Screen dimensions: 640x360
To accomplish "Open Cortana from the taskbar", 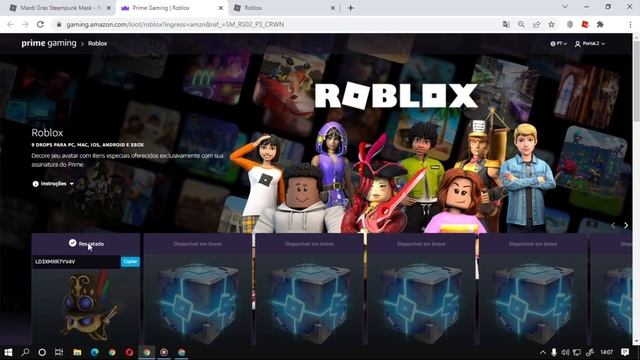I will tap(42, 352).
